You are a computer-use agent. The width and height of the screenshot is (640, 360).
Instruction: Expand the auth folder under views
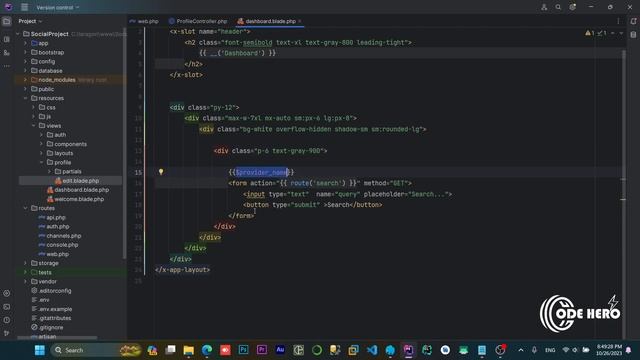(41, 135)
